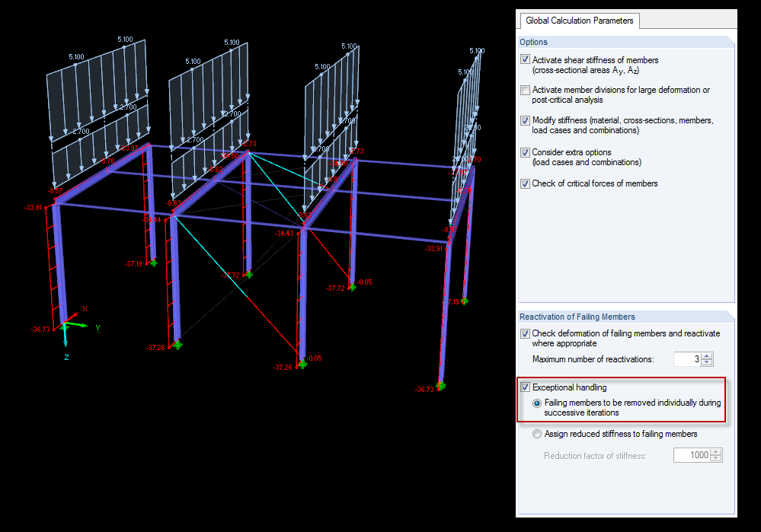
Task: Enable member divisions for large deformation
Action: (x=525, y=91)
